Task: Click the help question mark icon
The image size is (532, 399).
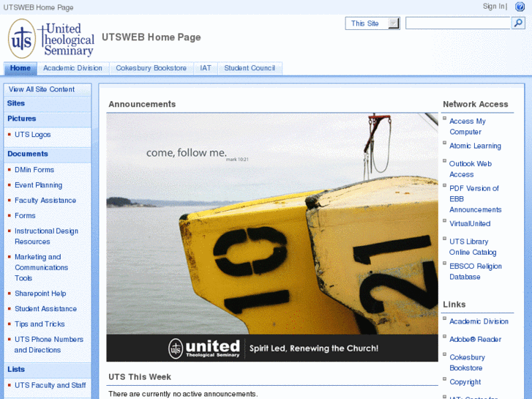Action: click(520, 7)
